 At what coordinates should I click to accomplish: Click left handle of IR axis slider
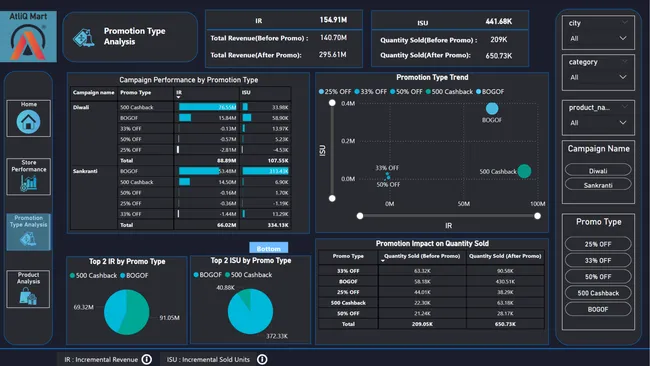point(360,216)
